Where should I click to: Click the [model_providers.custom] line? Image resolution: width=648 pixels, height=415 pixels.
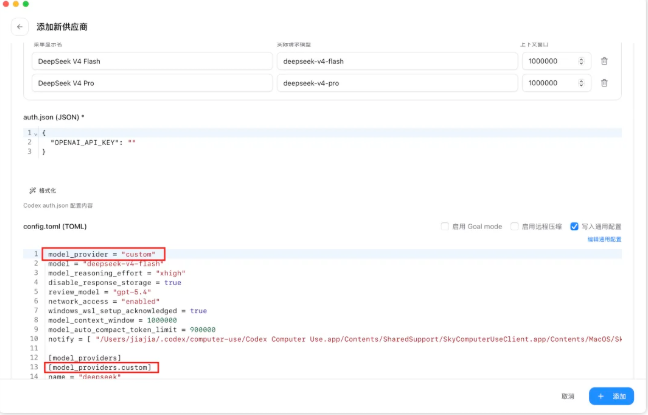100,367
